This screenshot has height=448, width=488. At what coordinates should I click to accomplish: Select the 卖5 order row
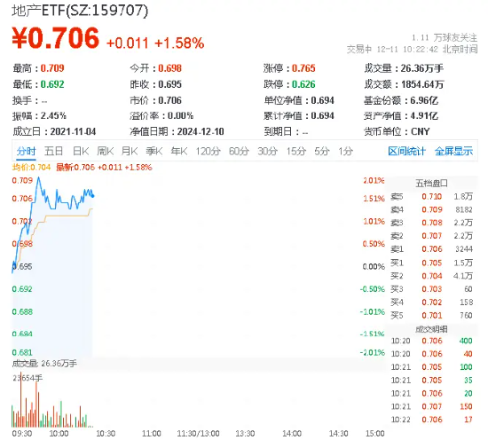coord(432,197)
